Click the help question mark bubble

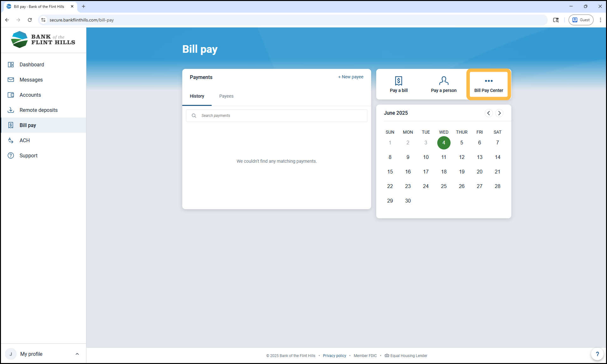[597, 354]
